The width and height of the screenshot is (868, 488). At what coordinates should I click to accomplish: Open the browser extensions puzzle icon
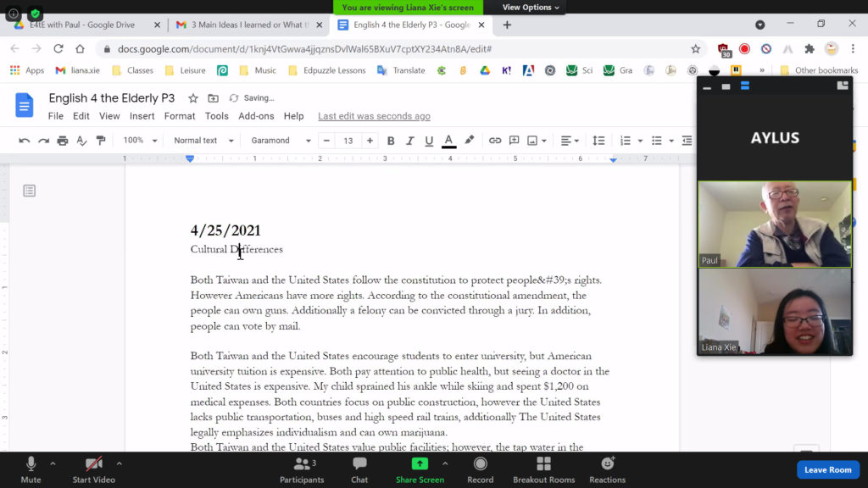[x=810, y=48]
